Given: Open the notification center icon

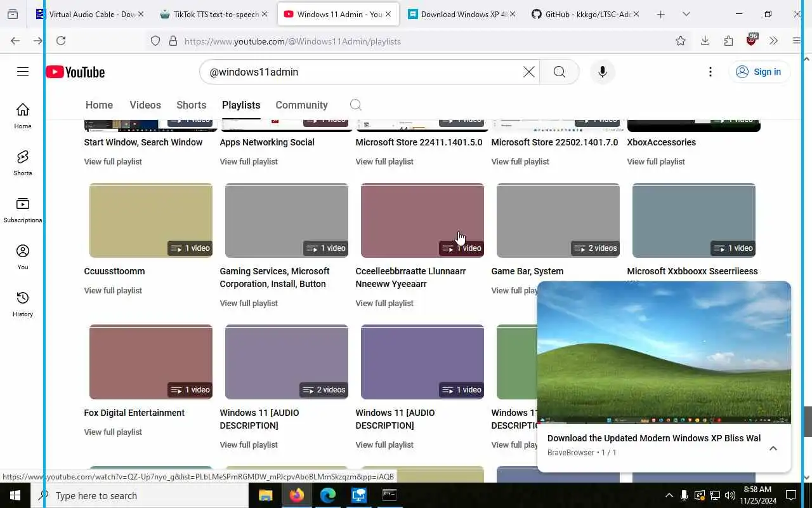Looking at the screenshot, I should tap(791, 495).
